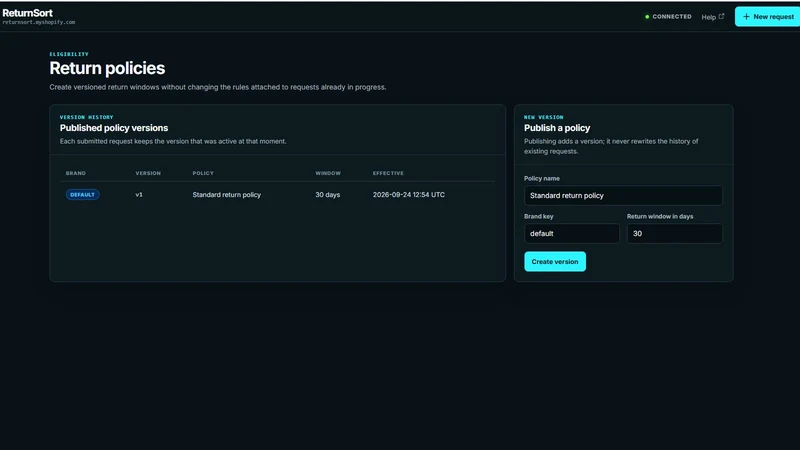Click the BRAND column header

pos(76,173)
